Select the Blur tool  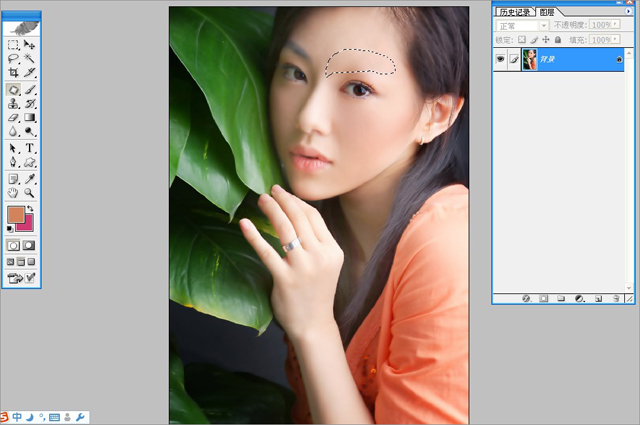point(13,131)
